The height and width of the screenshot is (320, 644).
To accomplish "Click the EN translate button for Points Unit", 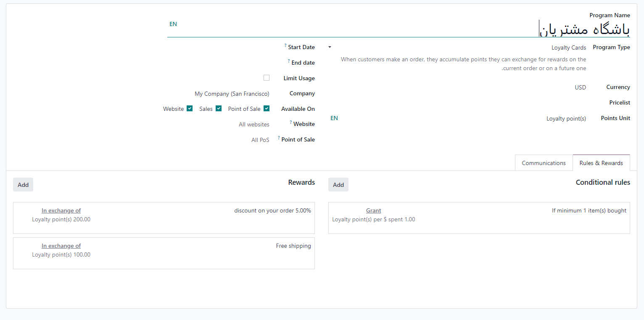I will (334, 118).
